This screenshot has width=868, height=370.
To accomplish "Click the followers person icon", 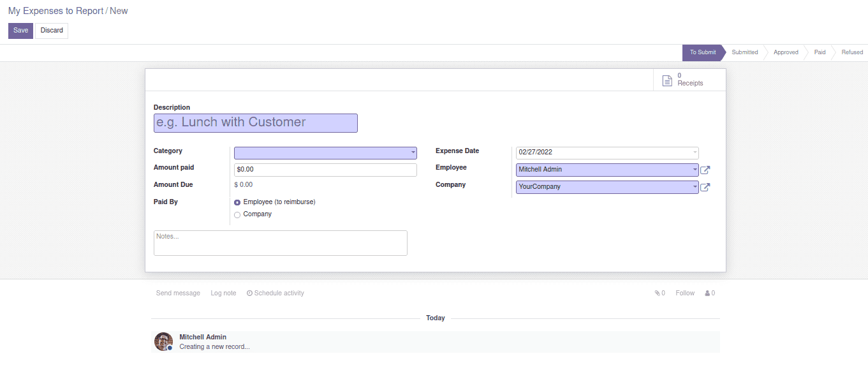I will (707, 293).
